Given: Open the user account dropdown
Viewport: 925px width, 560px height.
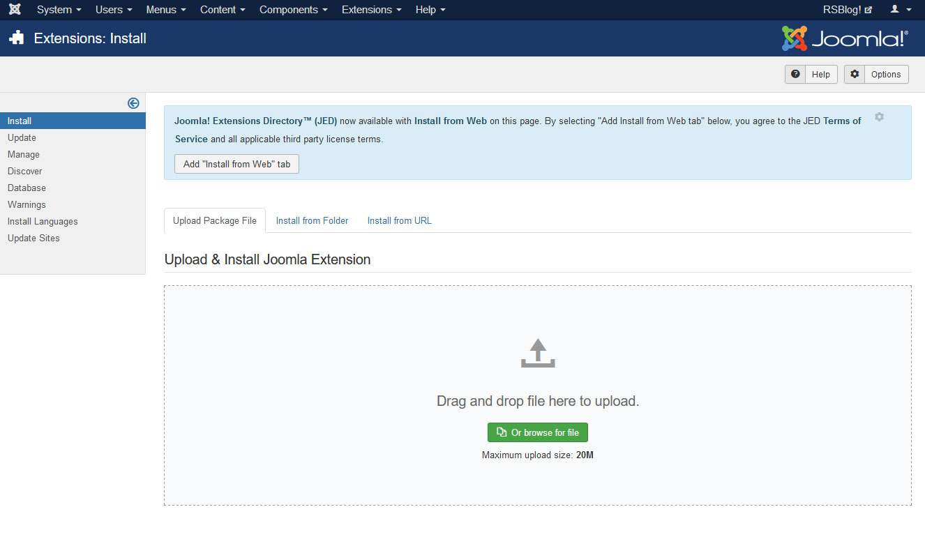Looking at the screenshot, I should (x=901, y=10).
